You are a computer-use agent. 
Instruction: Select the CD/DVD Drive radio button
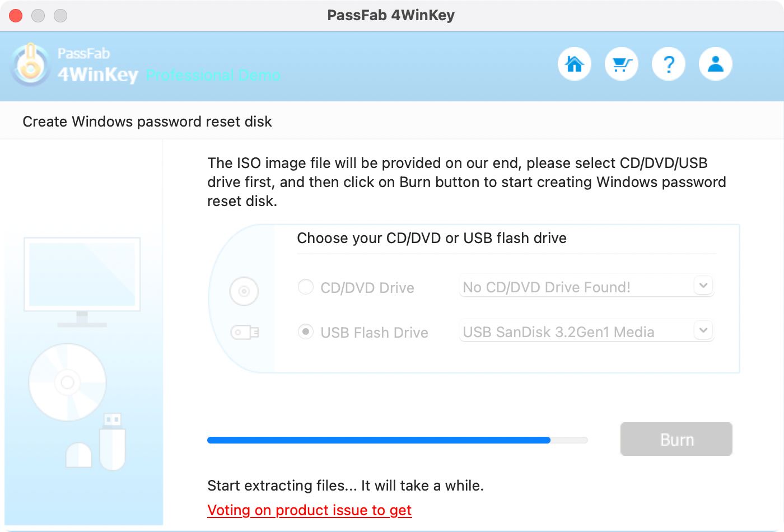pos(305,286)
